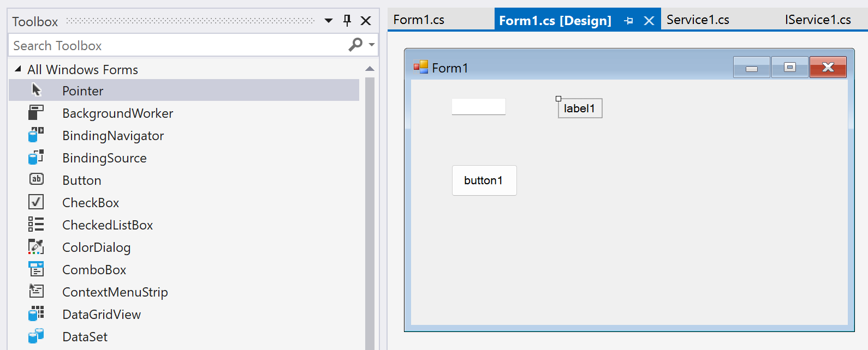The width and height of the screenshot is (868, 350).
Task: Select the Pointer tool icon
Action: tap(36, 90)
